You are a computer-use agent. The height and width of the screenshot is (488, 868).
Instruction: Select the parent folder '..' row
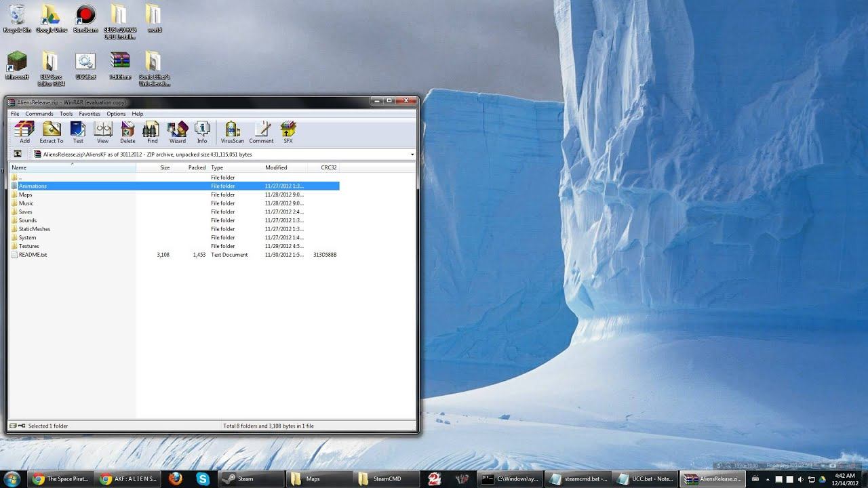coord(174,178)
